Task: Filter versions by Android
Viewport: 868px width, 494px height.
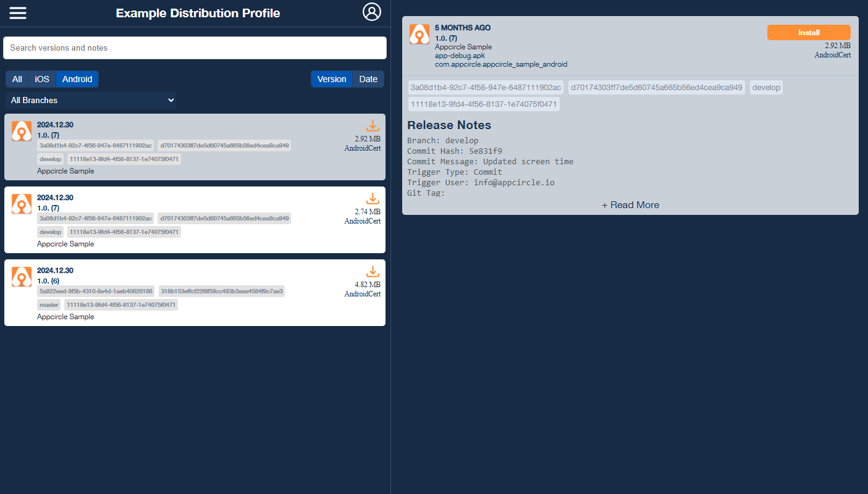Action: point(77,79)
